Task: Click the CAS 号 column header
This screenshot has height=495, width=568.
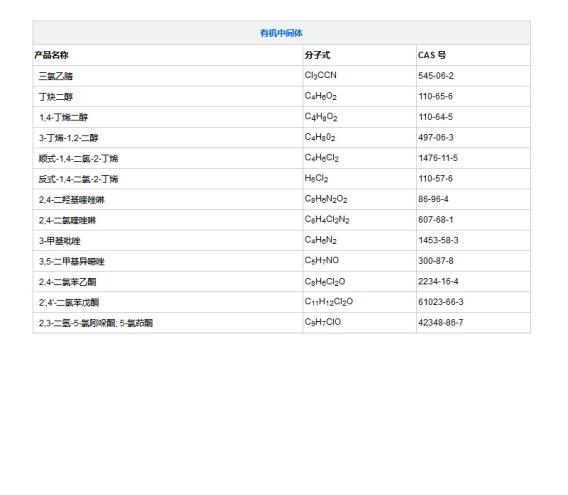Action: (x=432, y=55)
